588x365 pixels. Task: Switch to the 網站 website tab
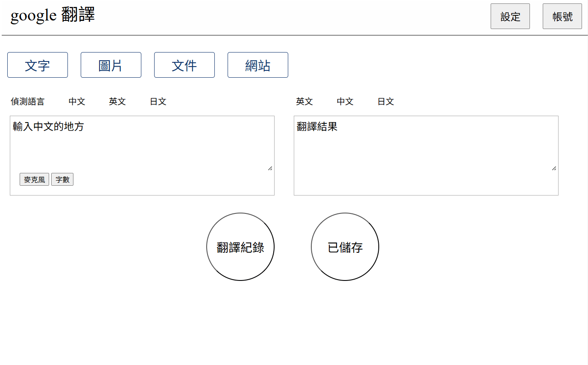click(258, 65)
